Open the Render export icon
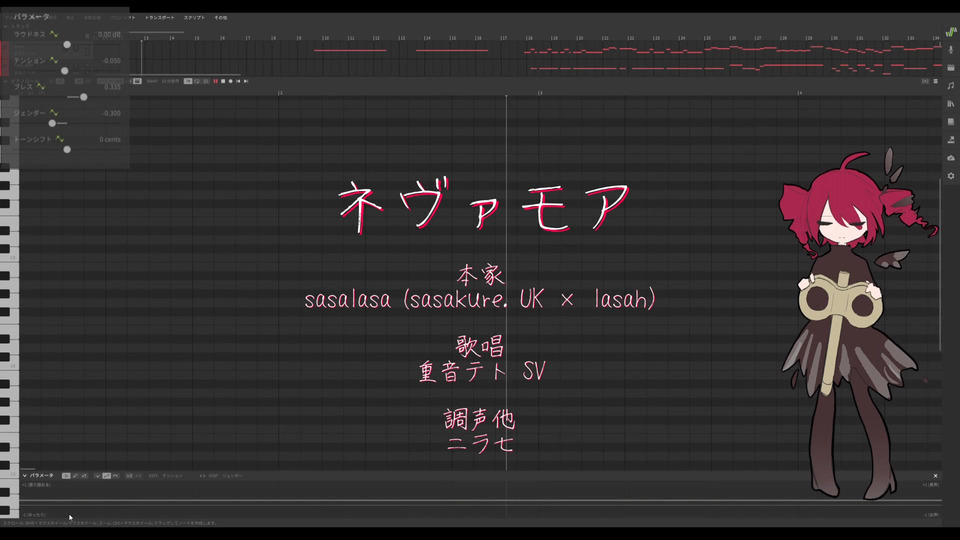The image size is (960, 540). tap(951, 140)
